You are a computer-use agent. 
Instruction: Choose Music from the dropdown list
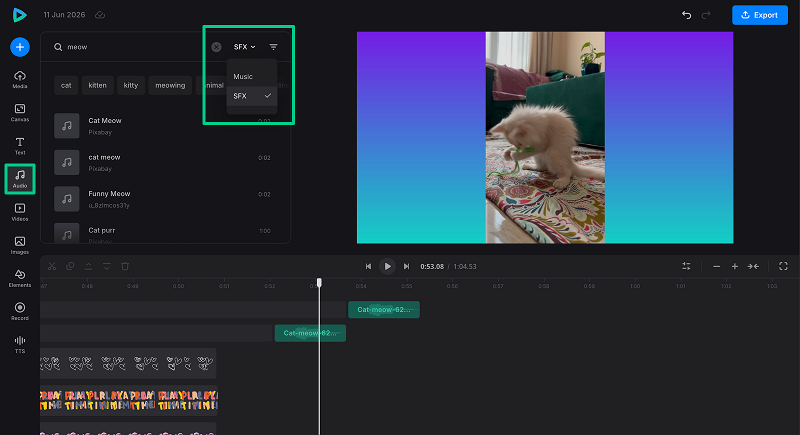[x=252, y=76]
